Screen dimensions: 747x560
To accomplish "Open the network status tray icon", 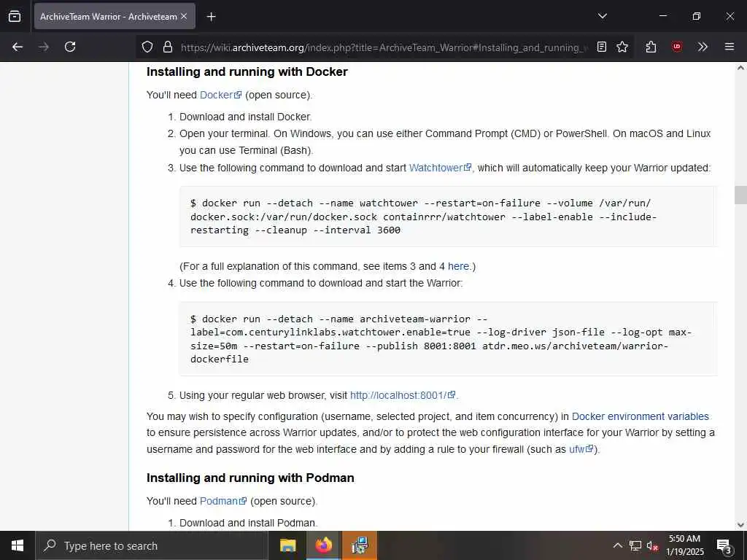I will tap(635, 545).
